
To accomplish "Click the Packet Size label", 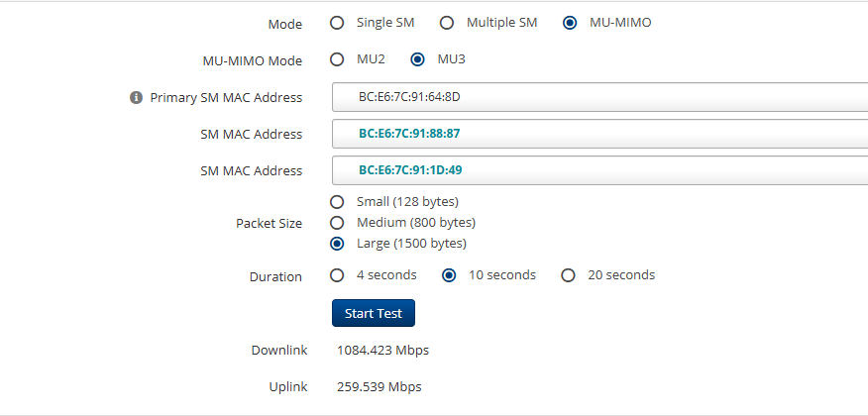I will (x=269, y=224).
